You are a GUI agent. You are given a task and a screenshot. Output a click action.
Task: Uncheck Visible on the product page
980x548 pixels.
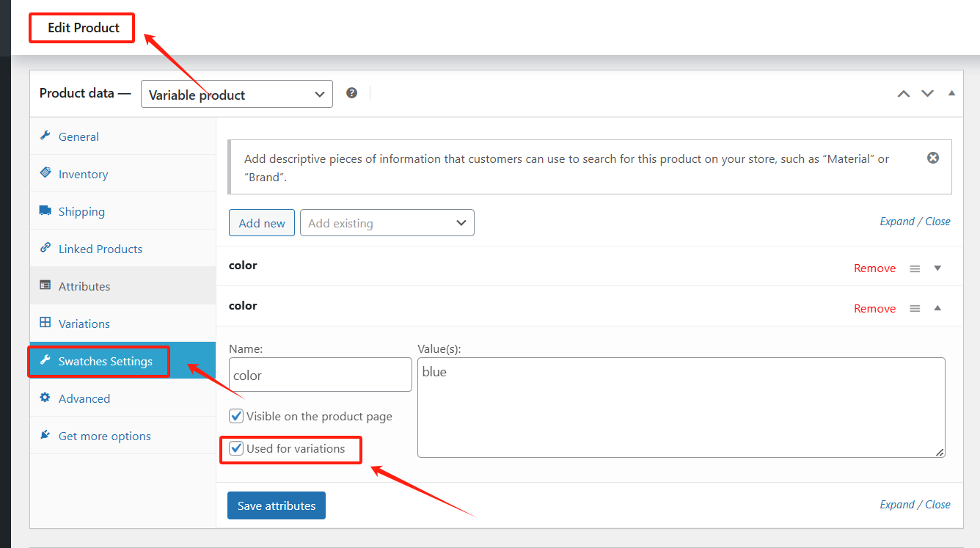click(236, 416)
